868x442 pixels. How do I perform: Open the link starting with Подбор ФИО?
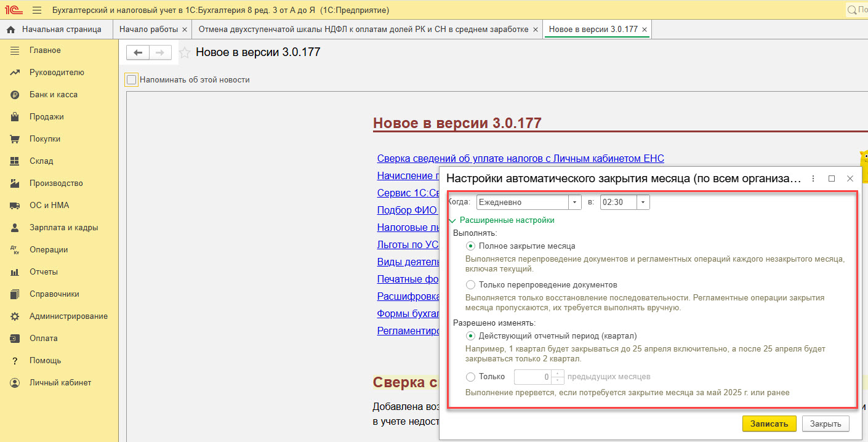coord(408,210)
